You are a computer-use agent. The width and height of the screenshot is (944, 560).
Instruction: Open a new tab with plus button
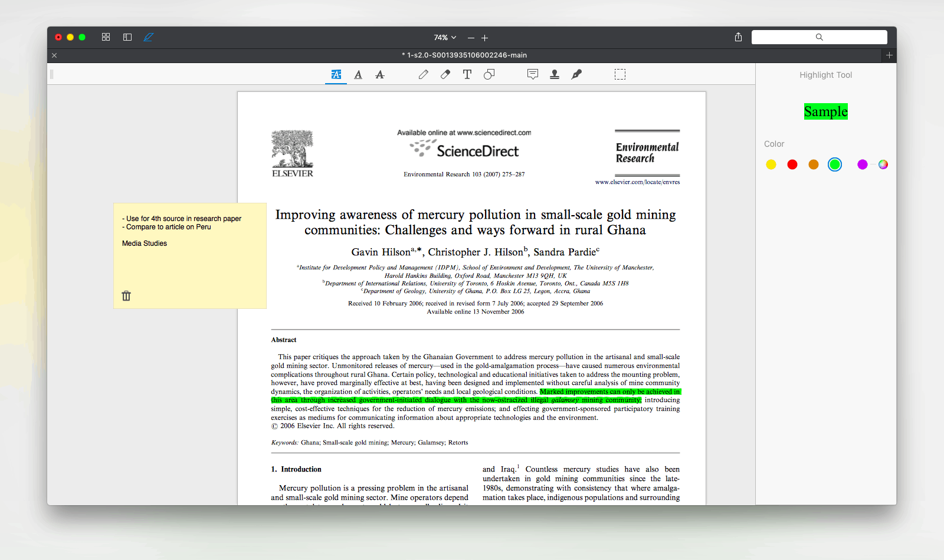click(x=889, y=55)
